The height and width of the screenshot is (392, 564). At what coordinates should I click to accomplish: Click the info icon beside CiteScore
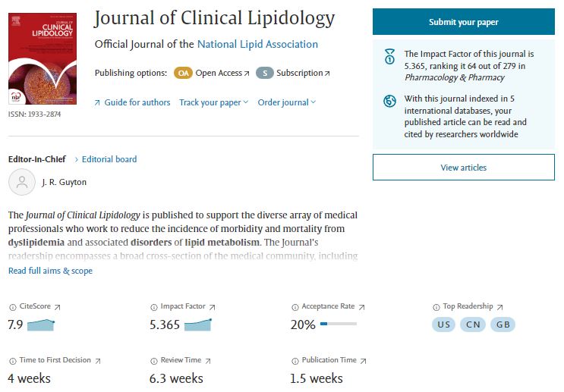coord(12,307)
